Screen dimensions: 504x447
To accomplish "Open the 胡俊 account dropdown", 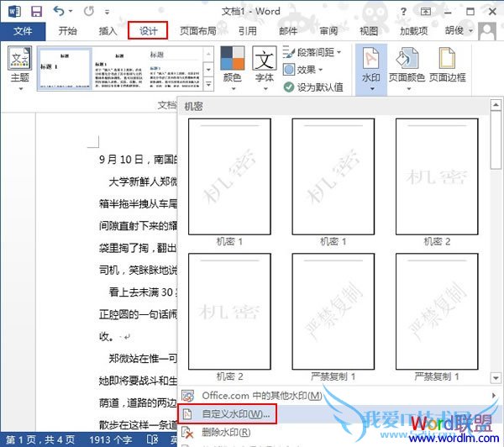I will click(x=459, y=31).
